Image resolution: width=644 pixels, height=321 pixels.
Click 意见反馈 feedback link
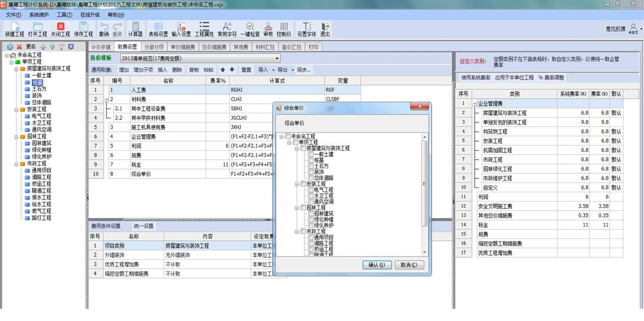coord(615,29)
